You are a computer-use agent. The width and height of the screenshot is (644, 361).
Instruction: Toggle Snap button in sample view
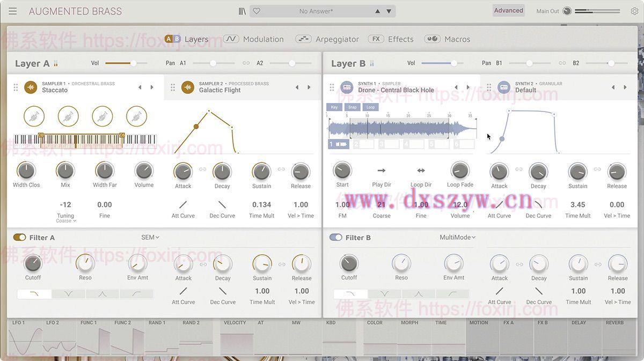click(x=352, y=107)
